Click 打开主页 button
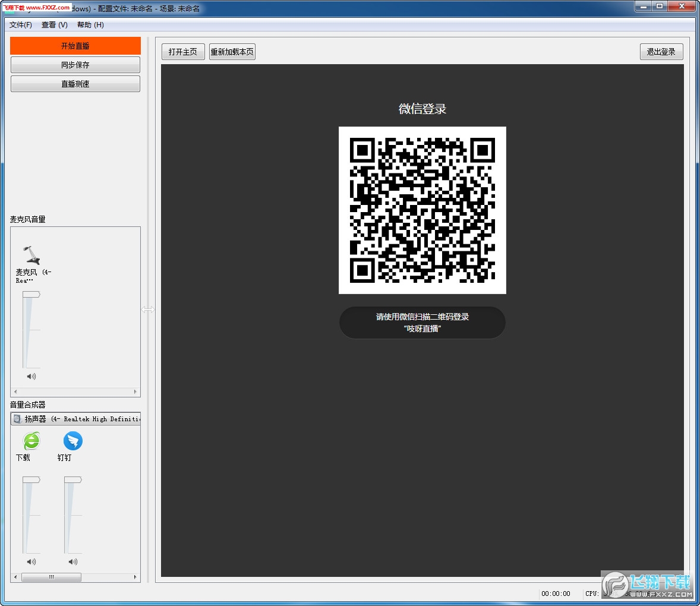 click(x=183, y=52)
